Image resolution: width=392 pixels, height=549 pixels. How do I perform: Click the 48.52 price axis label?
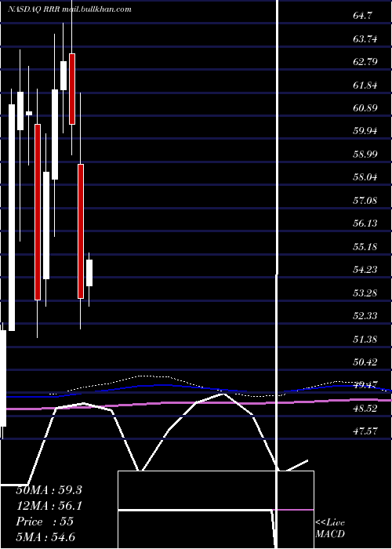pos(365,409)
